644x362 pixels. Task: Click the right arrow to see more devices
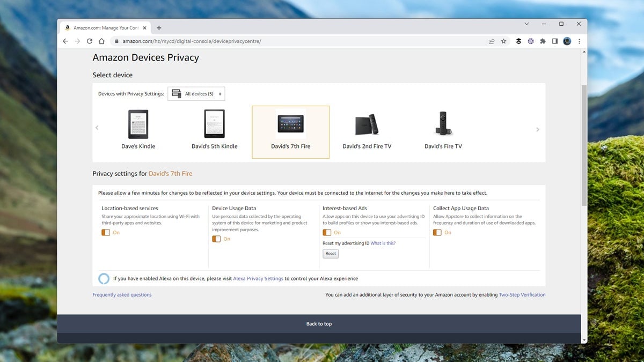[x=538, y=128]
